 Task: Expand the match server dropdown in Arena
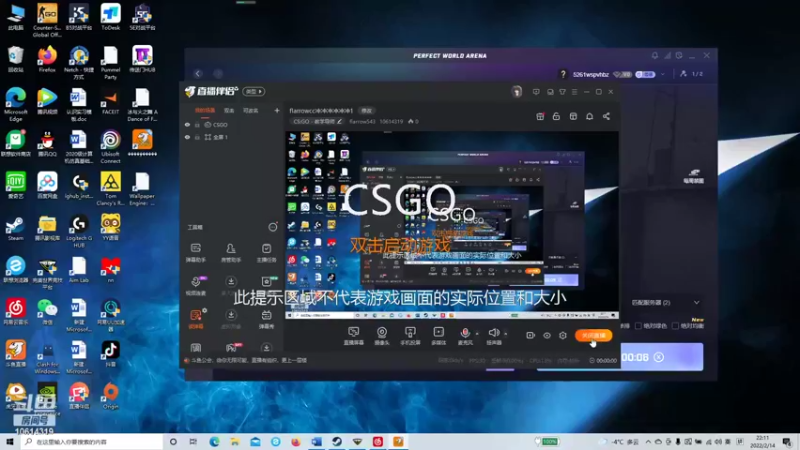696,303
